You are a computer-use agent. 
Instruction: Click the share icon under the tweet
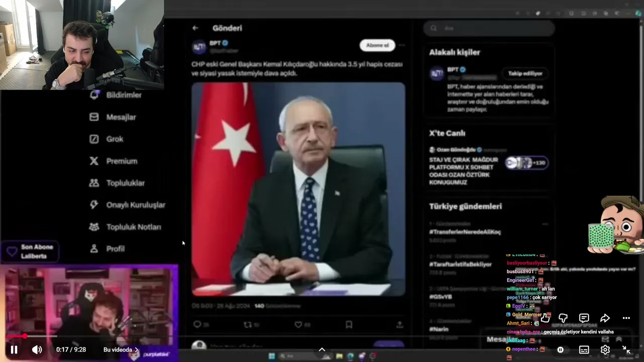(x=399, y=325)
